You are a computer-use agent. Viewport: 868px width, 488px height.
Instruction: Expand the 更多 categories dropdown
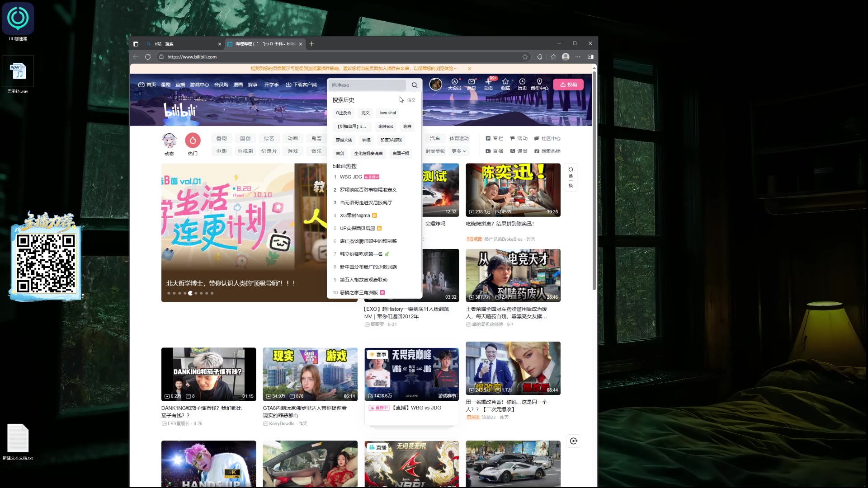pos(459,151)
